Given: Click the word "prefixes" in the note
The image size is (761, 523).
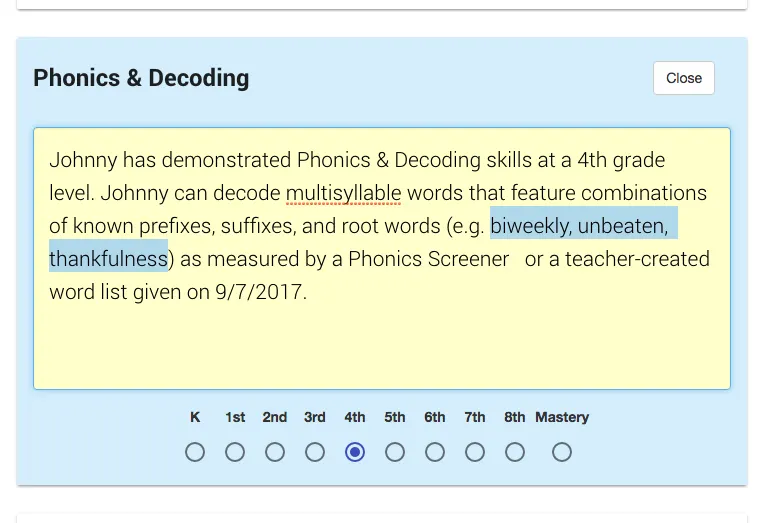Looking at the screenshot, I should pyautogui.click(x=173, y=226).
